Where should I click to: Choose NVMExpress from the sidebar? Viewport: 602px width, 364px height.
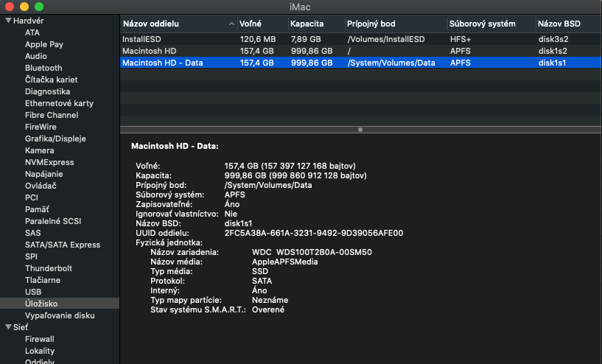[49, 162]
